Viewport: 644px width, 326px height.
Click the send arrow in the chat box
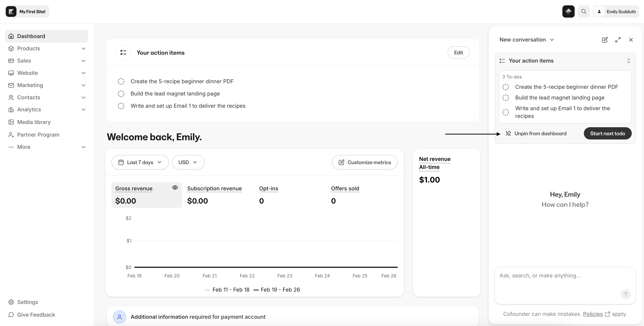click(x=626, y=294)
